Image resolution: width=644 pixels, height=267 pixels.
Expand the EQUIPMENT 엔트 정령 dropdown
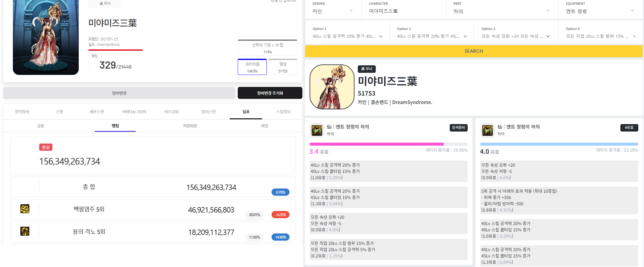(600, 11)
